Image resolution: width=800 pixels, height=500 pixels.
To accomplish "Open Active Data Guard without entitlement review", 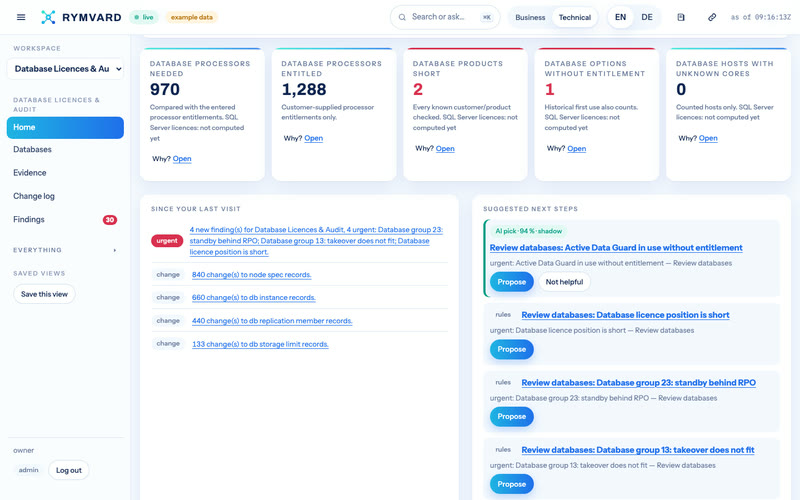I will tap(616, 248).
